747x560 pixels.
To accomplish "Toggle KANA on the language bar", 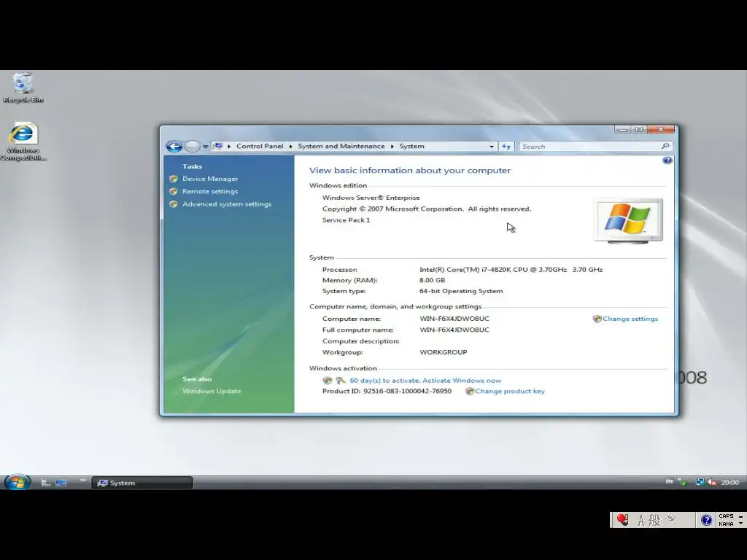I will tap(726, 524).
